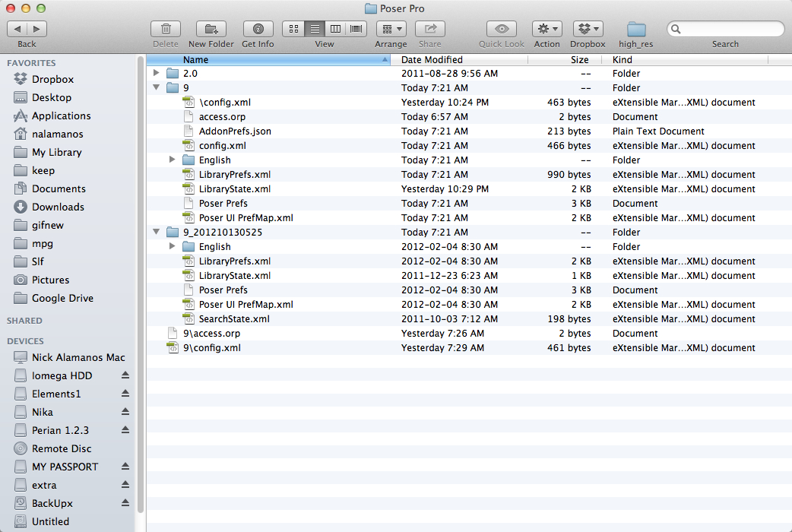792x532 pixels.
Task: Eject the Perian 1.2.3 volume
Action: 125,430
